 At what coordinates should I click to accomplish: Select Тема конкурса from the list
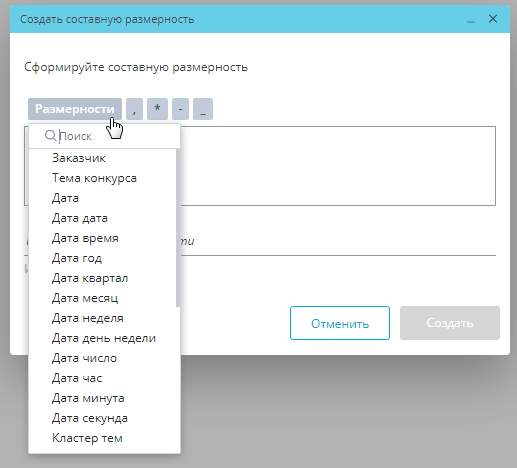click(94, 178)
